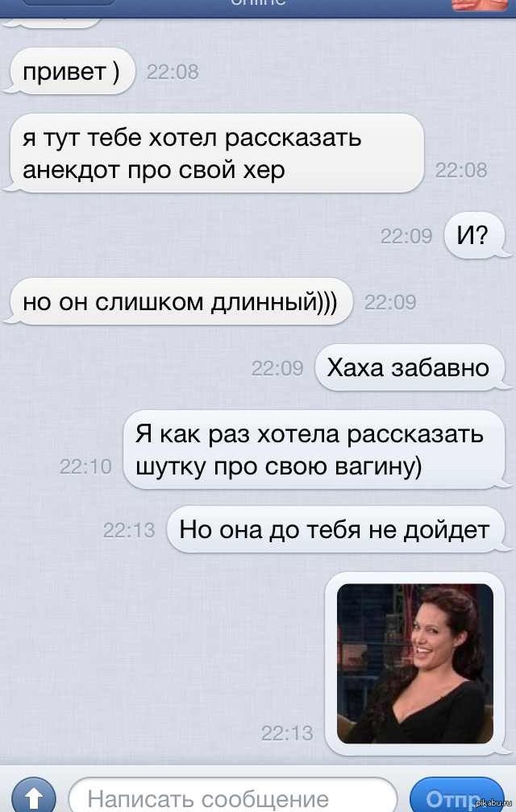This screenshot has width=516, height=812.
Task: Select the привет ) message bubble
Action: coord(70,72)
